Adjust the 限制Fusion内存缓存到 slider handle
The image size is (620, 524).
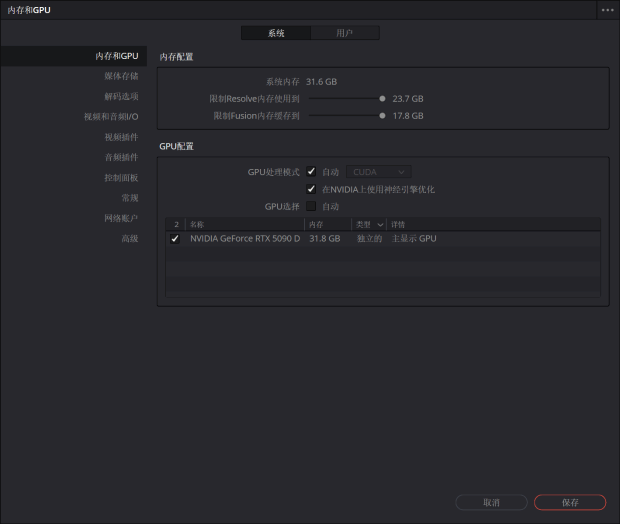(x=382, y=116)
